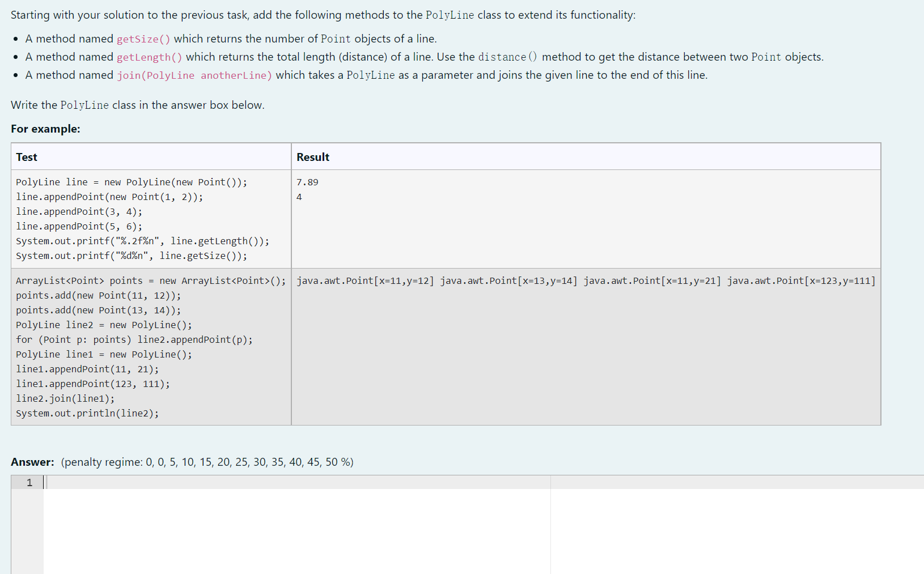Select the first test case code cell
Image resolution: width=924 pixels, height=574 pixels.
point(142,219)
